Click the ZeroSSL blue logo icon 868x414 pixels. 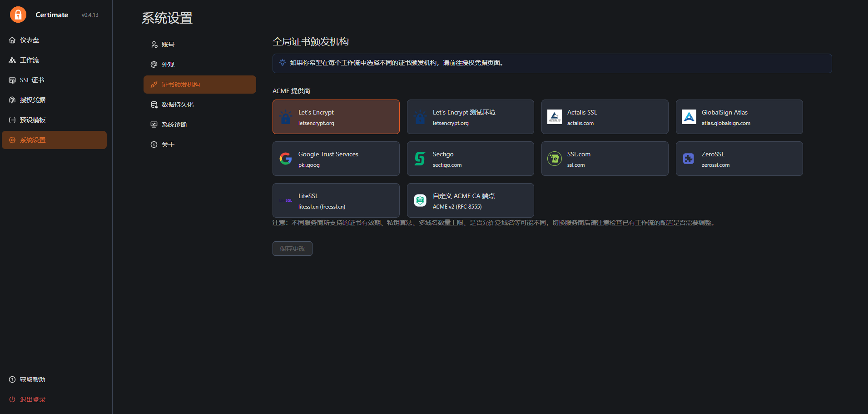[x=689, y=159]
